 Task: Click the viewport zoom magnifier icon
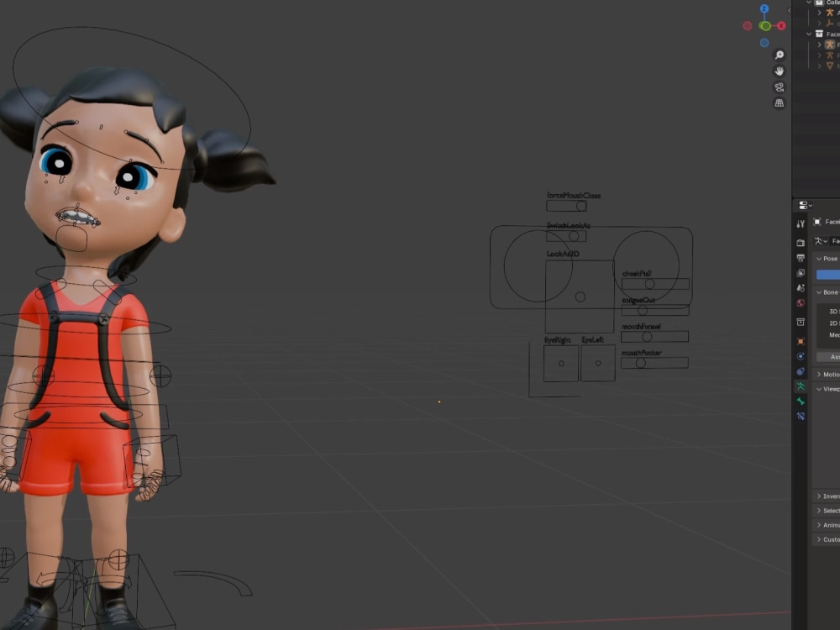780,55
